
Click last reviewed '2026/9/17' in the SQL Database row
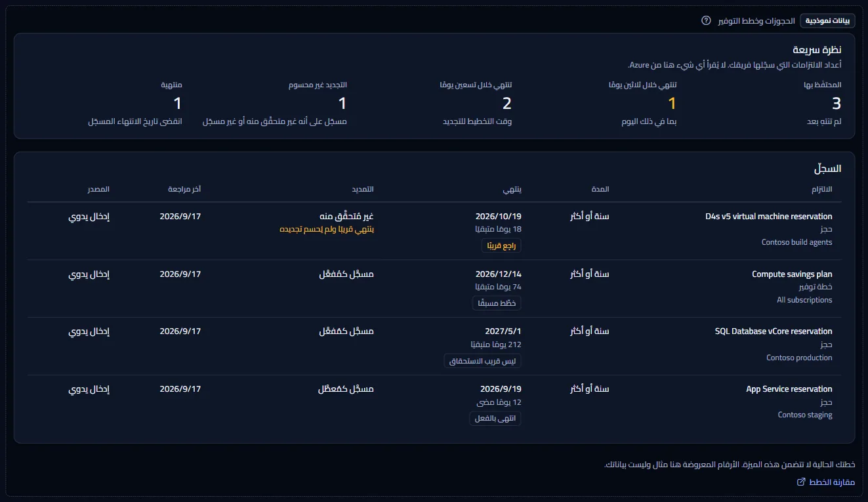tap(180, 331)
